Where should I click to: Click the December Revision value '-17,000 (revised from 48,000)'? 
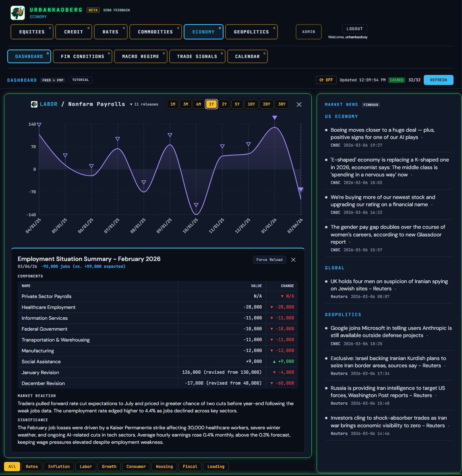(223, 383)
